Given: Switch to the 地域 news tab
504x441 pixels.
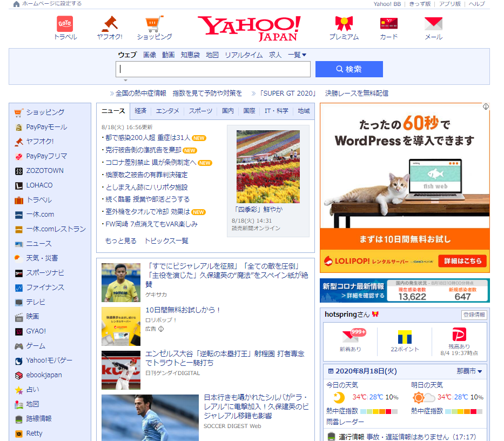Looking at the screenshot, I should point(304,111).
